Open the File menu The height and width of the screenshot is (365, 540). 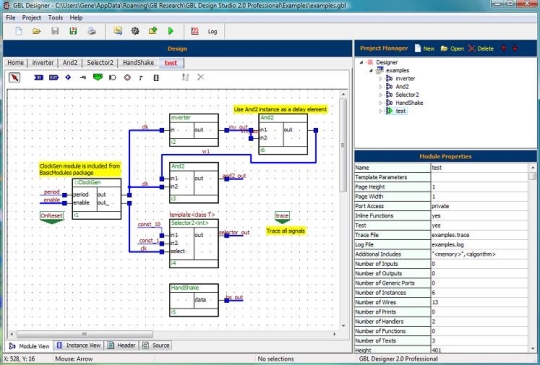pos(10,18)
